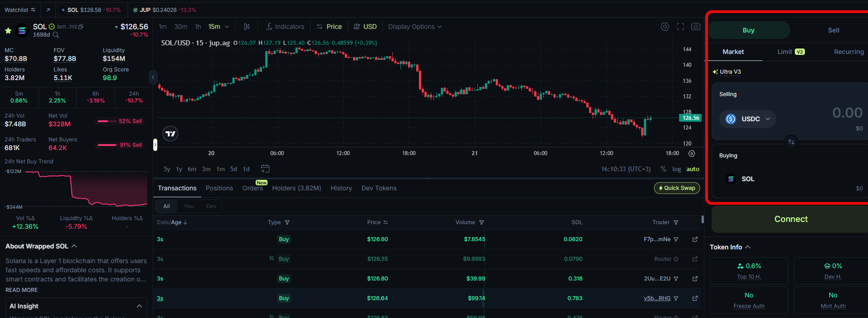Viewport: 868px width, 318px height.
Task: Click the Connect wallet button
Action: coord(791,219)
